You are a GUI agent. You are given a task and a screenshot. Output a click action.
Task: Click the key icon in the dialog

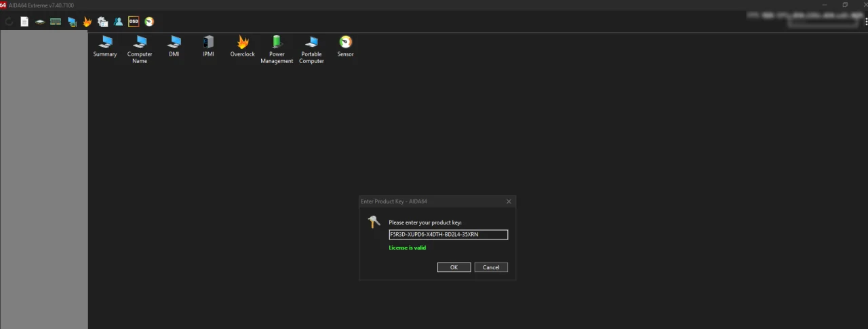(374, 222)
